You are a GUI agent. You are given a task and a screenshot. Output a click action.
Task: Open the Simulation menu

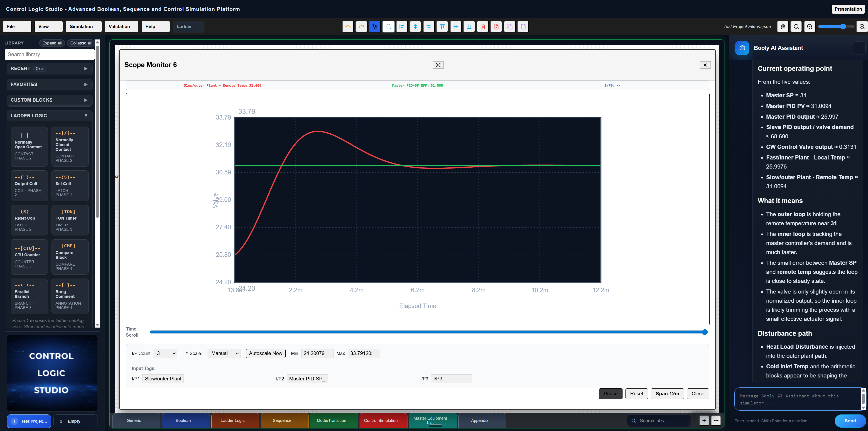[83, 26]
